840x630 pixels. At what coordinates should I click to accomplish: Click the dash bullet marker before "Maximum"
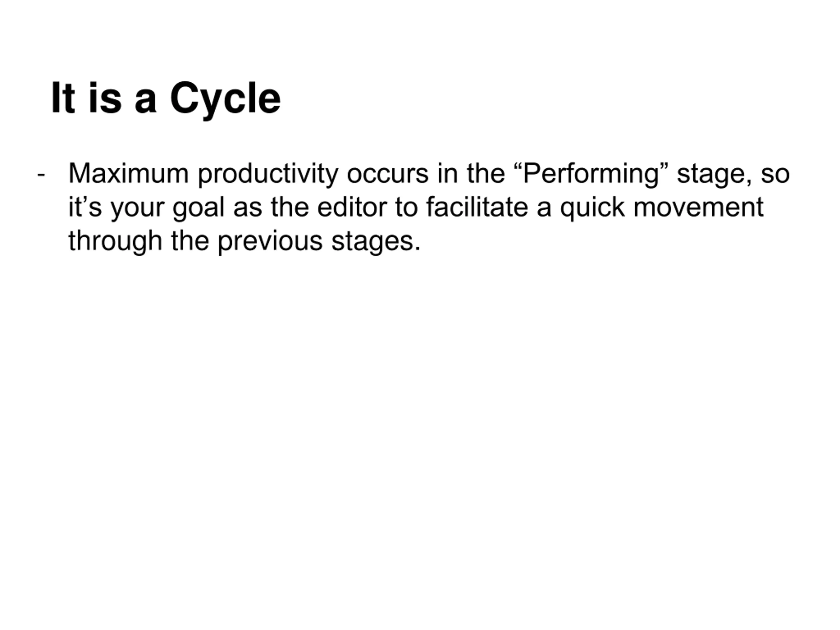point(41,175)
